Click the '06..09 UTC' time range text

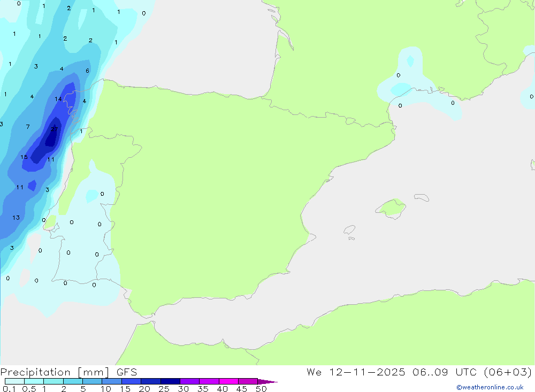tap(445, 372)
